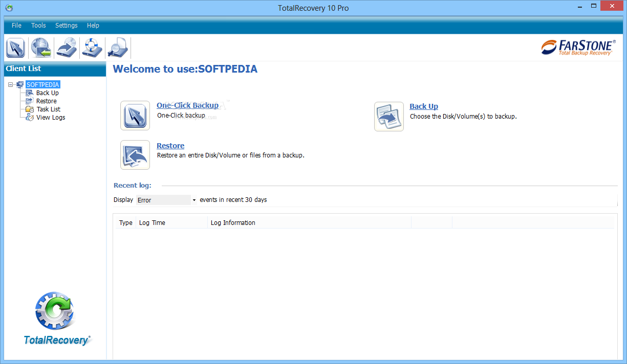
Task: Click 'Restore an entire Disk/Volume' description text
Action: pos(230,155)
